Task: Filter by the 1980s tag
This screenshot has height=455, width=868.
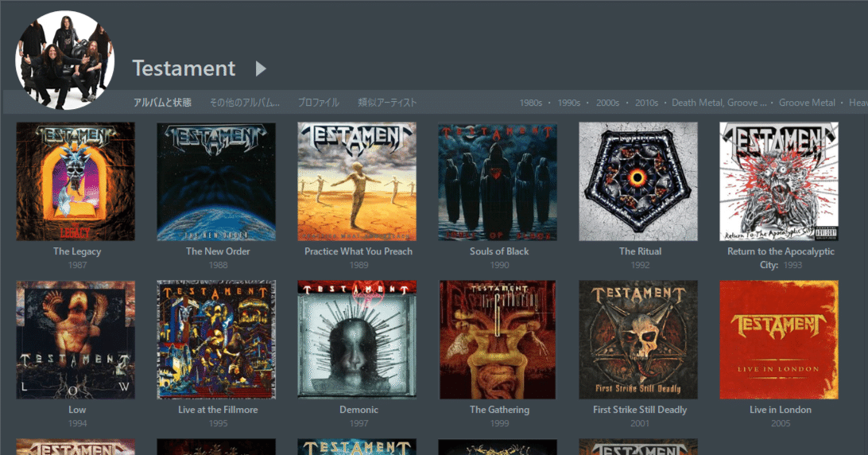Action: (x=530, y=103)
